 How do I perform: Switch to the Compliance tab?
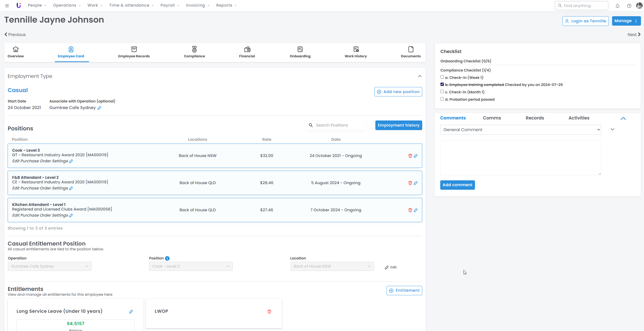coord(194,52)
